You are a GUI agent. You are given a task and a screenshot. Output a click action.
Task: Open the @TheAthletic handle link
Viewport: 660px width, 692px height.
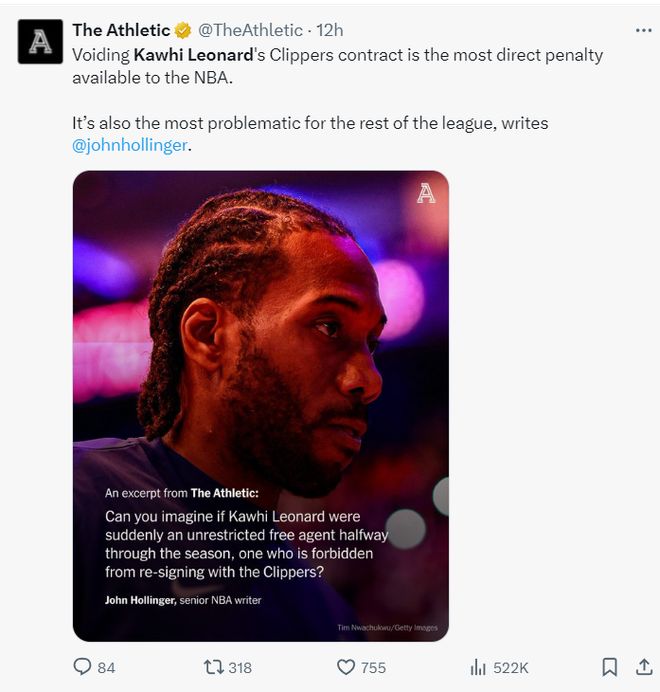point(249,31)
